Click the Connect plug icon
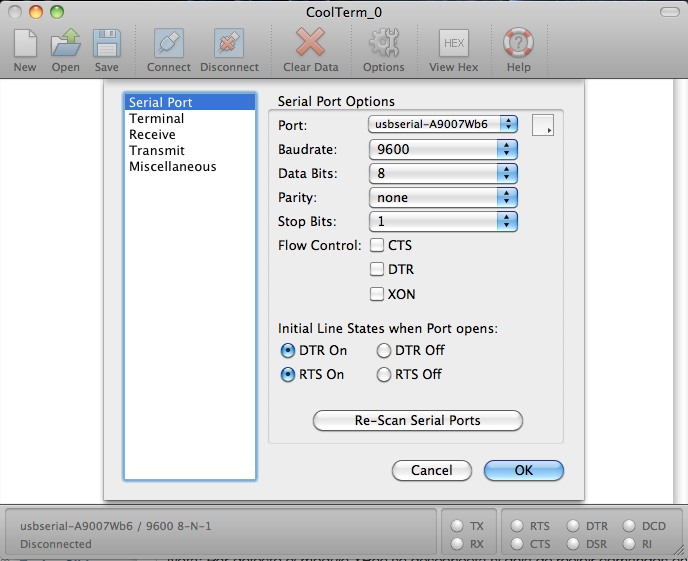Image resolution: width=688 pixels, height=561 pixels. point(169,43)
